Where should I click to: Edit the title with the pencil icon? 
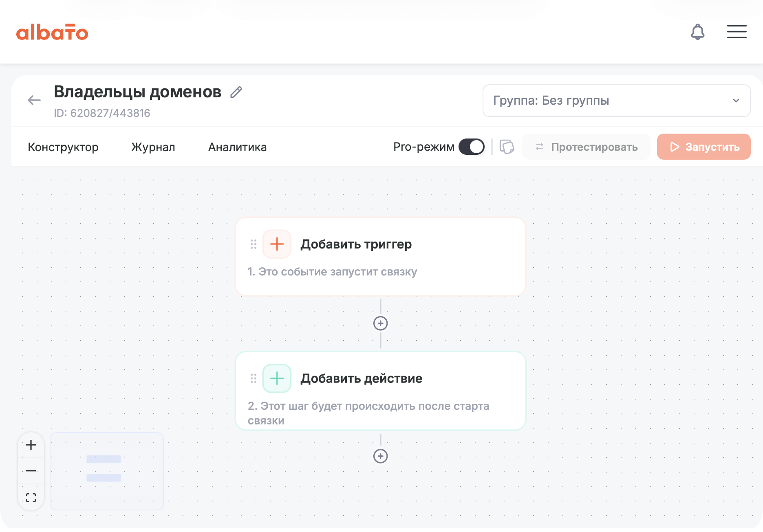[236, 92]
